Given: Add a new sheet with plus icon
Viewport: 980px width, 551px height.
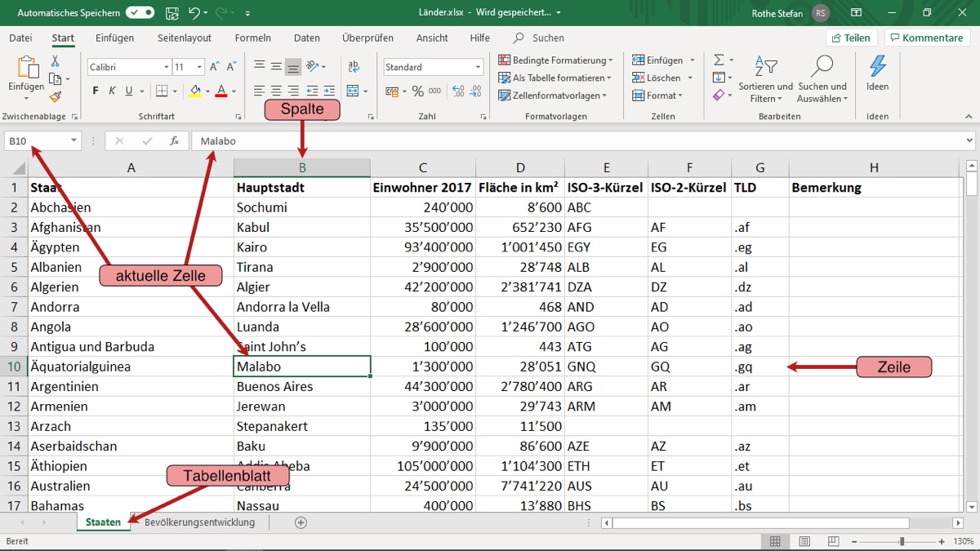Looking at the screenshot, I should [x=301, y=522].
